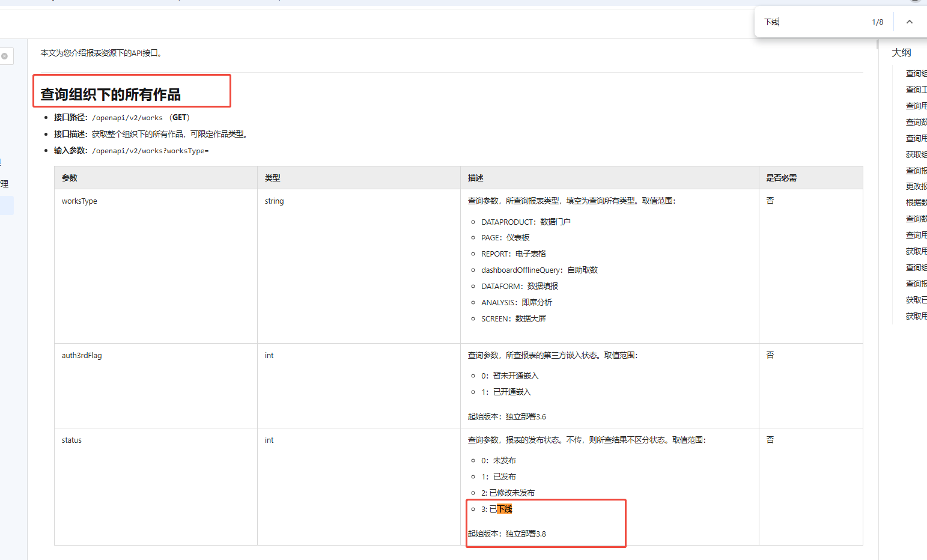Screen dimensions: 927x560
Task: Click the 大纲 outline heading
Action: tap(901, 53)
